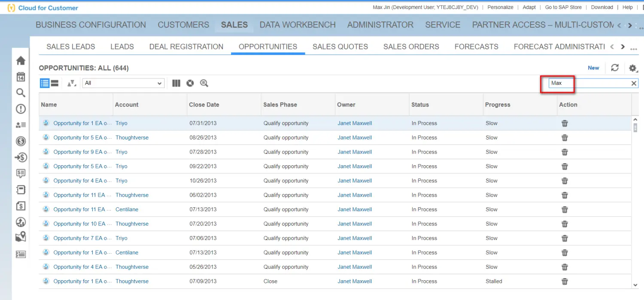Open the sort options icon
Screen dimensions: 644x300
[x=72, y=83]
